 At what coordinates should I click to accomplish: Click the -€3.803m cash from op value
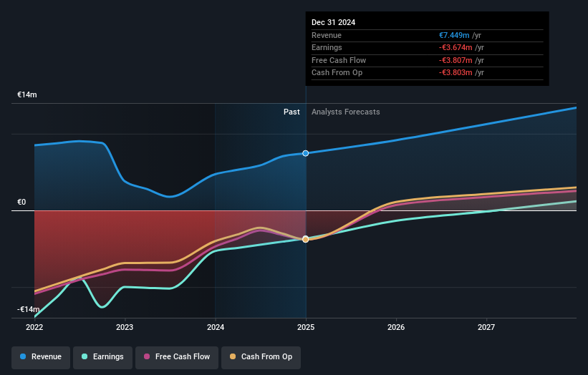456,73
